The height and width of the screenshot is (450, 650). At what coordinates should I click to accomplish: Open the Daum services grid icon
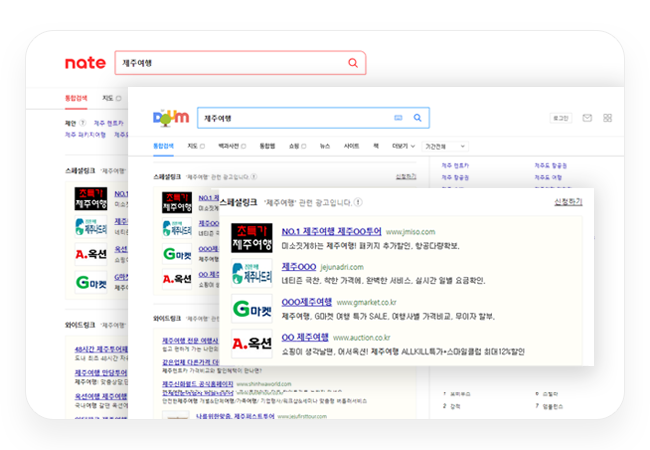pyautogui.click(x=607, y=118)
